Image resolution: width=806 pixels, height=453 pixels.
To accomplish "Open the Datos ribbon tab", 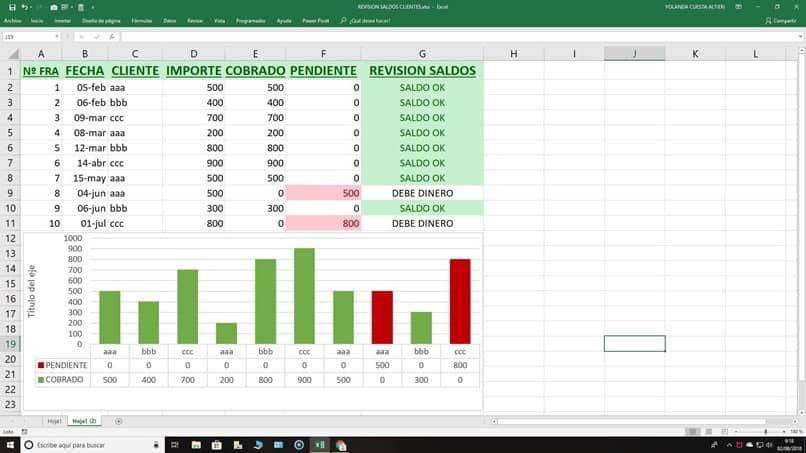I will [170, 21].
